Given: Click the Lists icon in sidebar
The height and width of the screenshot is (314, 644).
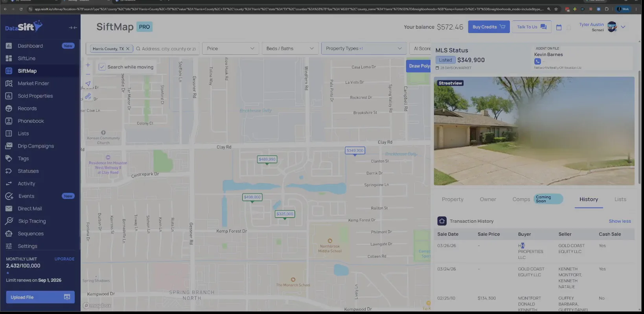Looking at the screenshot, I should click(x=9, y=134).
